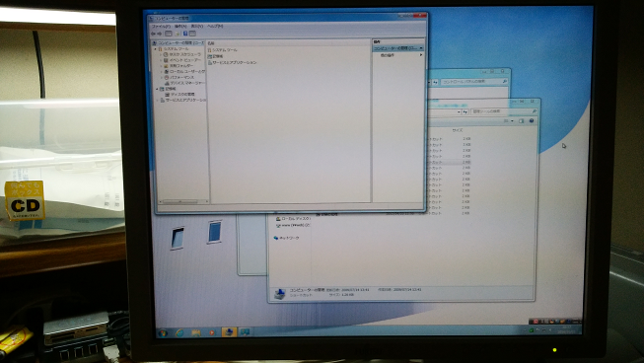Open the File (ファイル) menu
Image resolution: width=644 pixels, height=363 pixels.
click(x=161, y=27)
